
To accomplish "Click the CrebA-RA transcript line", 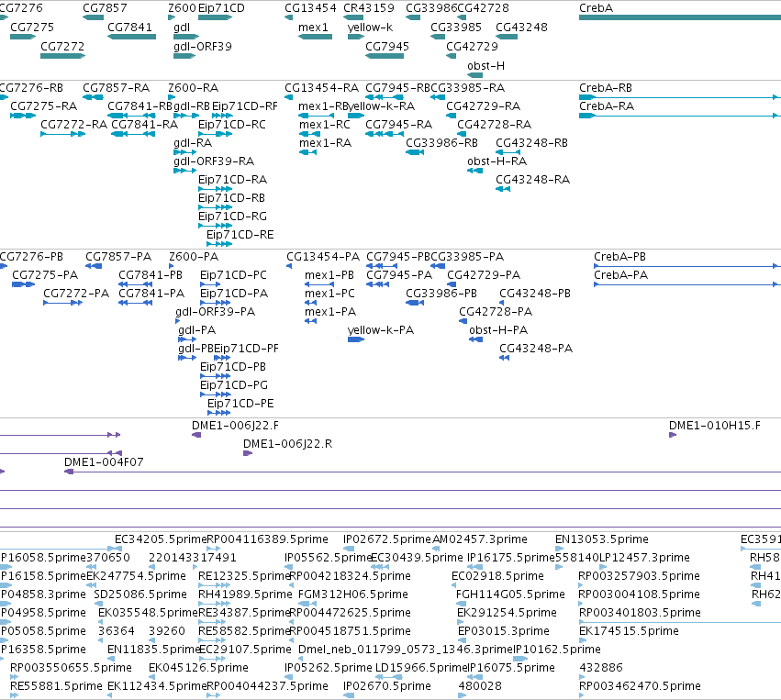I will [680, 116].
